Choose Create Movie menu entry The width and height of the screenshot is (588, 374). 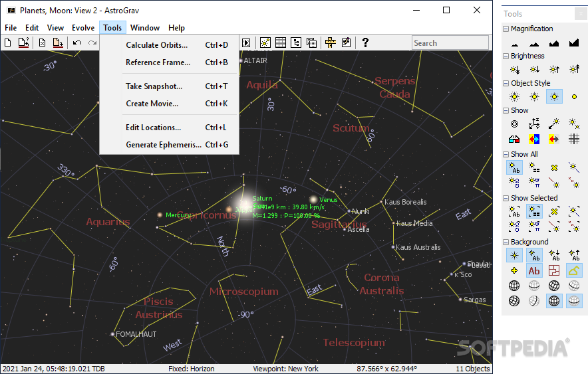169,104
